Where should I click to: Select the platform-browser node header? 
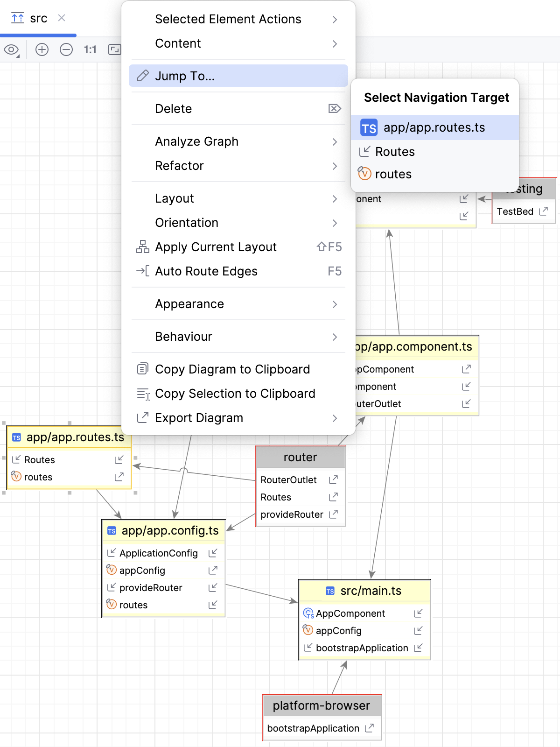[x=322, y=706]
